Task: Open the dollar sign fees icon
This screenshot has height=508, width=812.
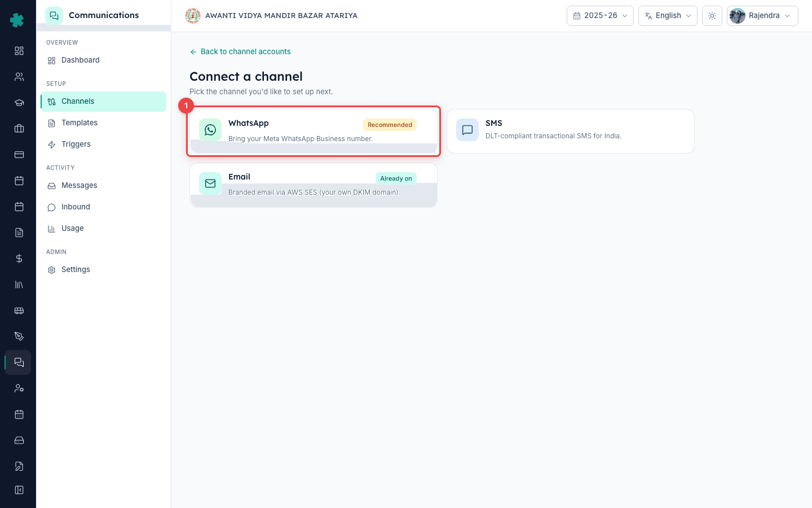Action: coord(19,259)
